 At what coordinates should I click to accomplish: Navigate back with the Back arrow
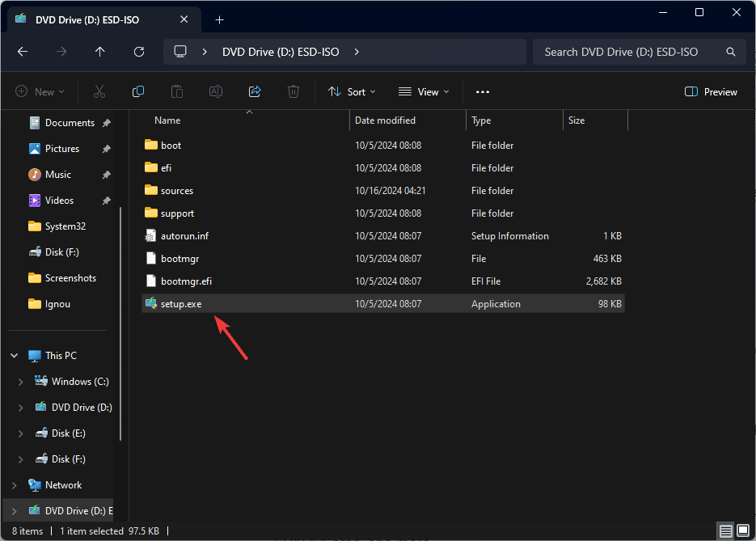(23, 52)
